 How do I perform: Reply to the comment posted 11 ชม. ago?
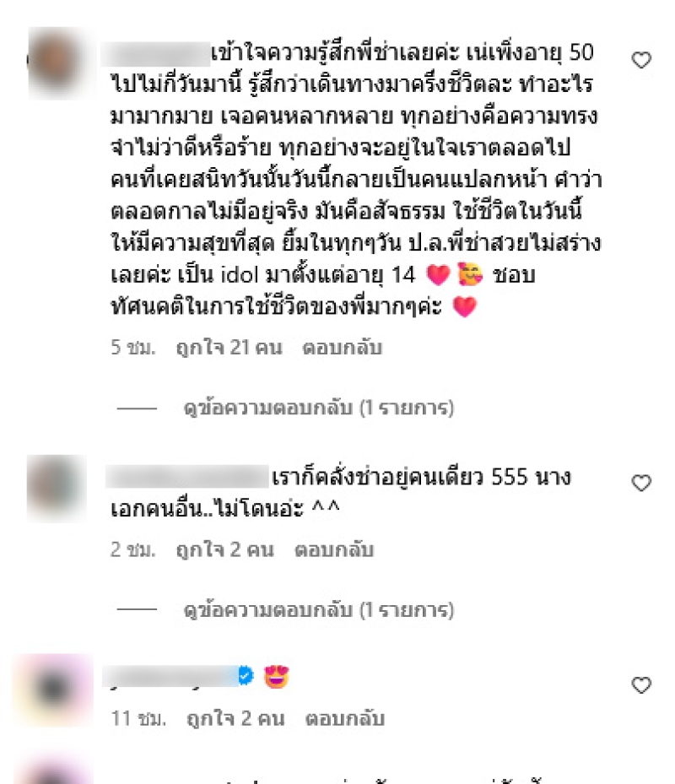[x=344, y=718]
